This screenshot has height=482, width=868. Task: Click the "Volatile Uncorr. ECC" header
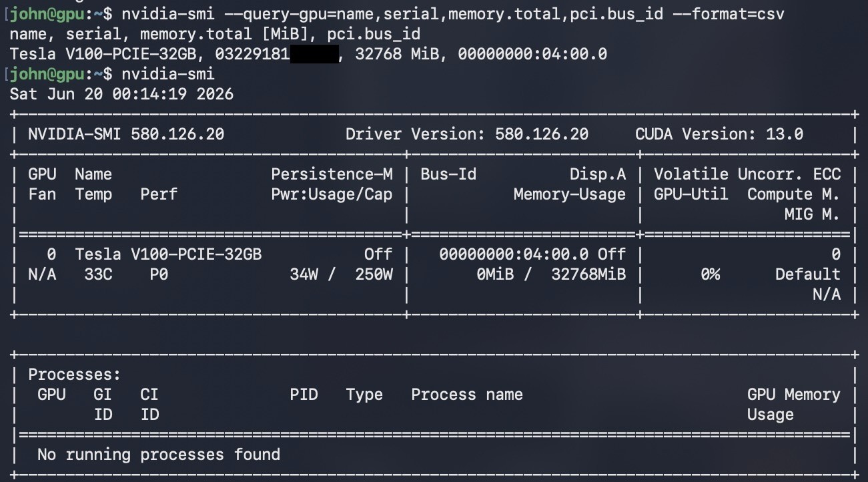(x=747, y=174)
